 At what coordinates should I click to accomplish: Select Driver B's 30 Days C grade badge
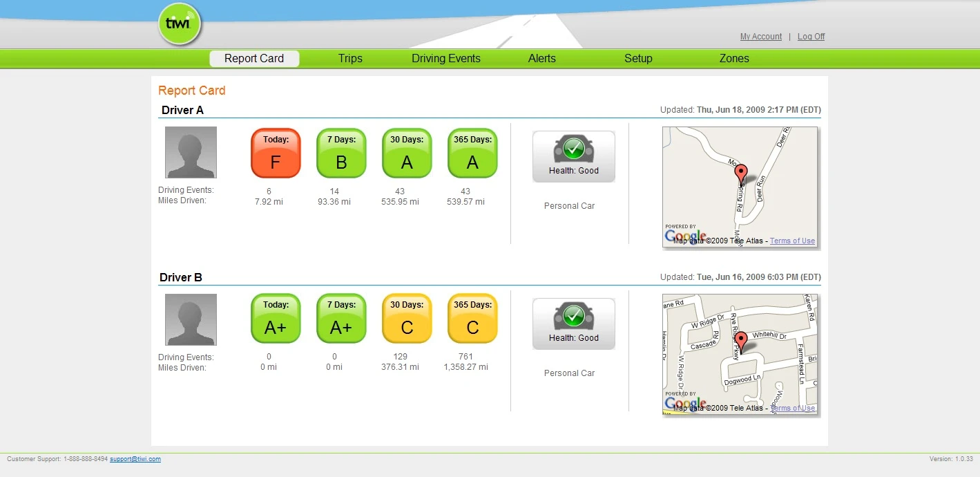[x=407, y=319]
